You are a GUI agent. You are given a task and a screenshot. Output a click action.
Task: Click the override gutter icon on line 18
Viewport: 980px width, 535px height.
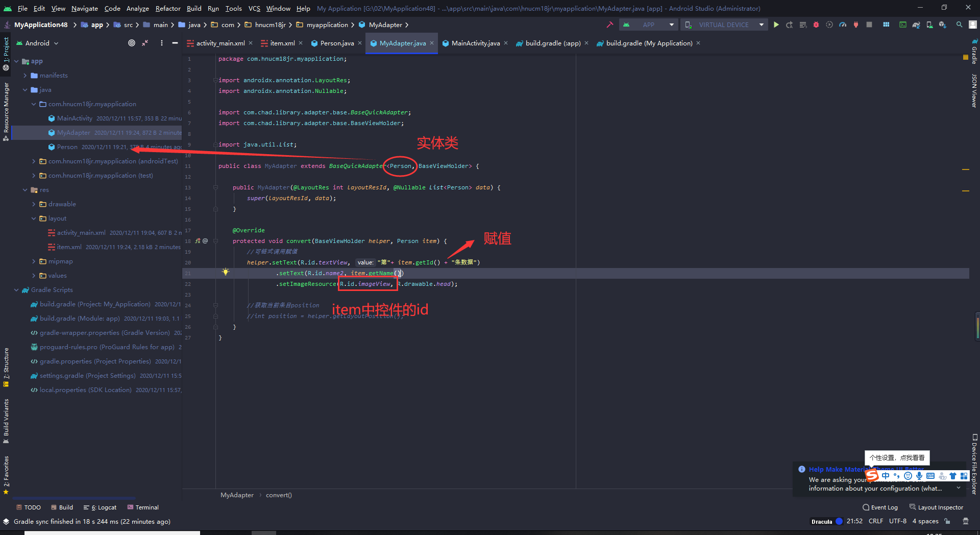coord(198,241)
